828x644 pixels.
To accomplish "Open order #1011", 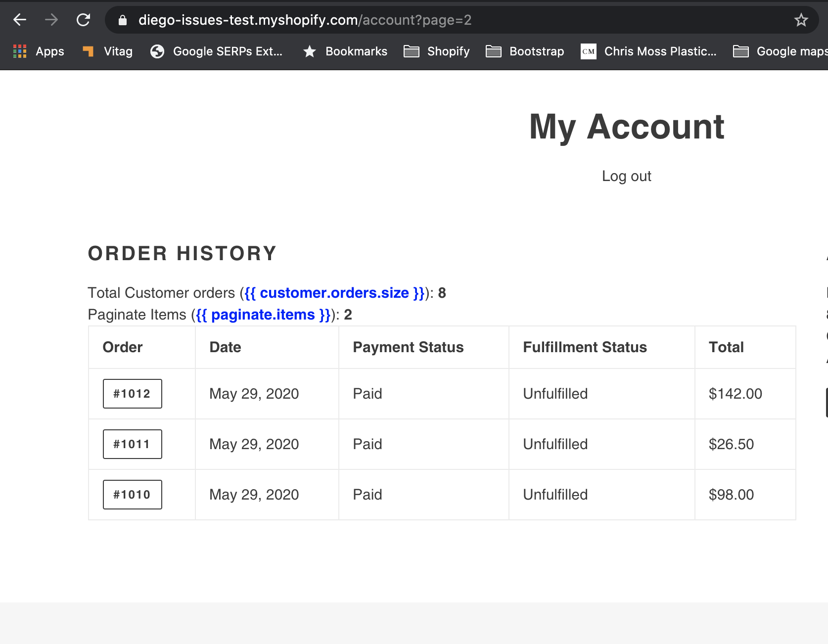I will 132,444.
